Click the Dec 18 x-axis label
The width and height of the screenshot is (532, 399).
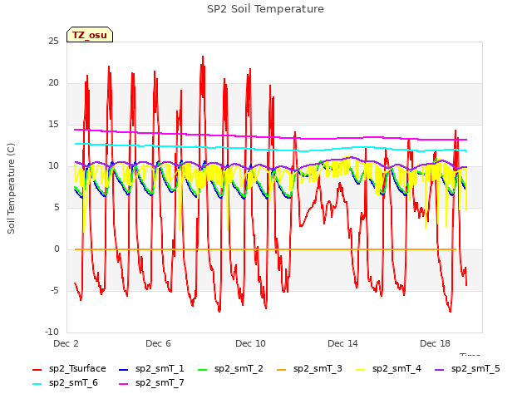click(x=435, y=343)
